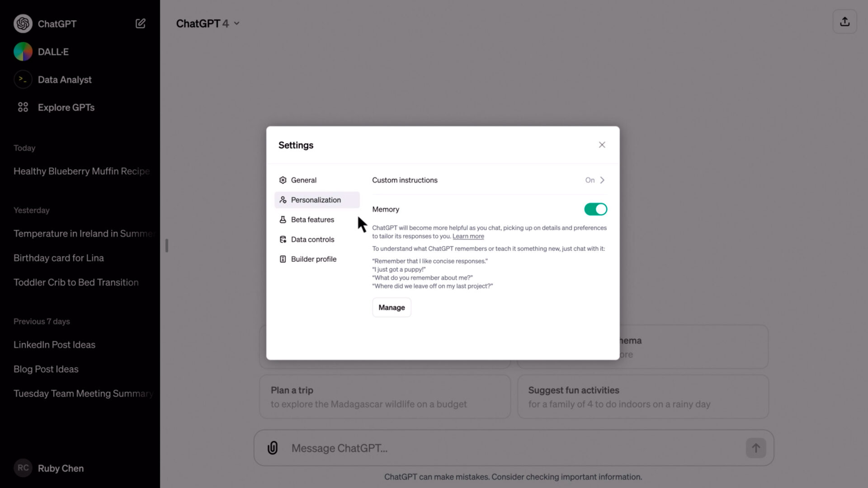
Task: Toggle Custom instructions on/off
Action: click(x=594, y=180)
